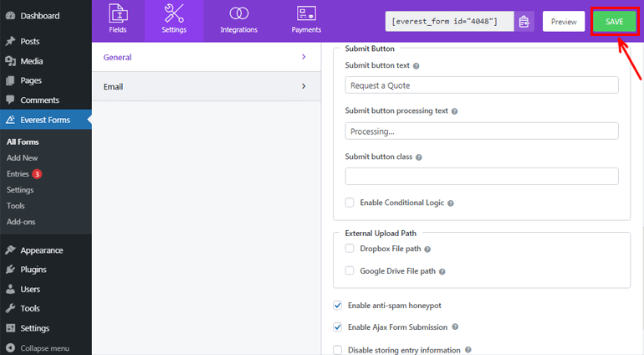The width and height of the screenshot is (644, 355).
Task: Open the Settings tools icon tab
Action: coord(174,13)
